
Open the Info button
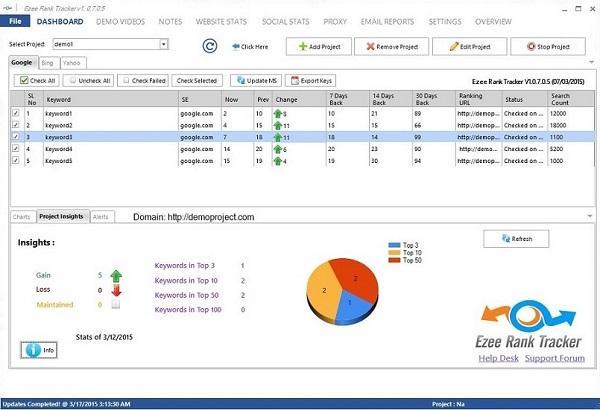click(x=39, y=350)
